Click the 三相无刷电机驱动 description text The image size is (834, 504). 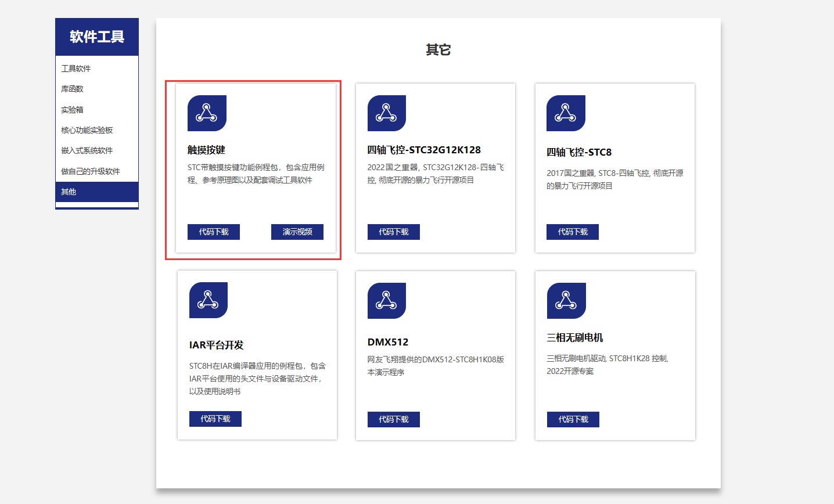pos(607,365)
